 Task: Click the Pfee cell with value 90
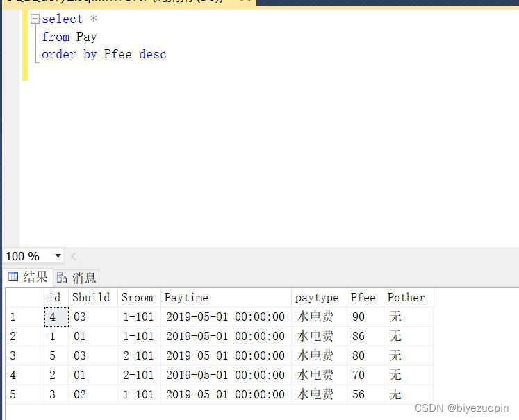point(365,317)
